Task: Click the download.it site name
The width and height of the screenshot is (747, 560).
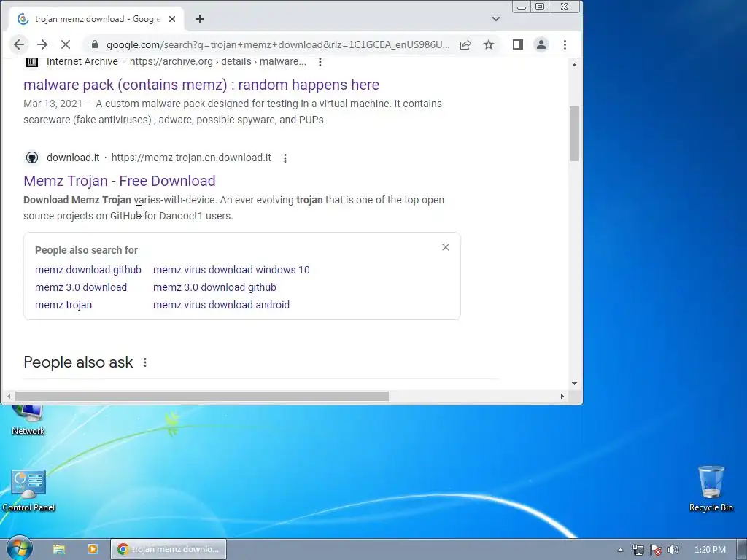Action: tap(73, 157)
